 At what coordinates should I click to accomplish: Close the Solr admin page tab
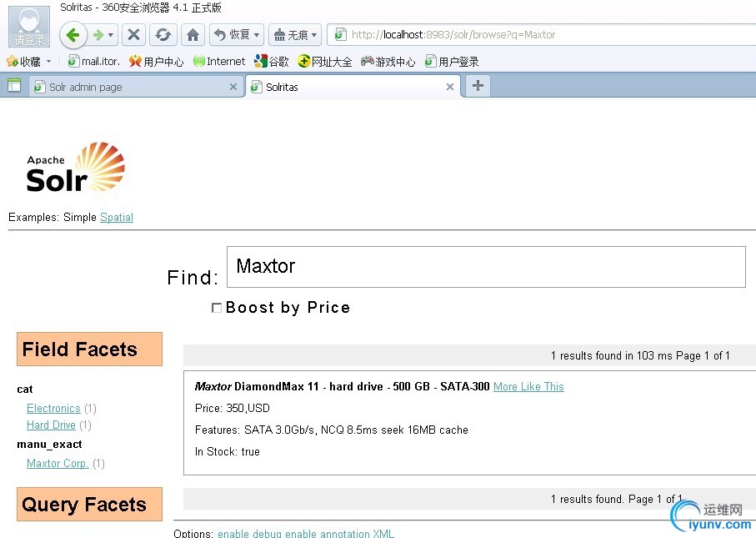coord(233,87)
